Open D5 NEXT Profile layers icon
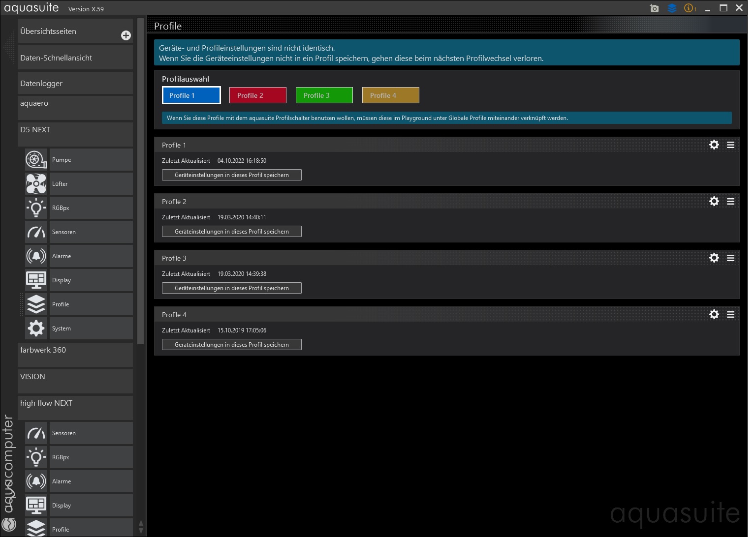Viewport: 756px width, 537px height. (36, 304)
